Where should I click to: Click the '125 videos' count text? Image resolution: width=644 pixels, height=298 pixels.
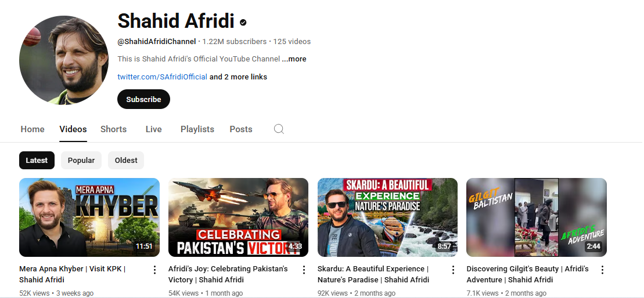click(292, 41)
